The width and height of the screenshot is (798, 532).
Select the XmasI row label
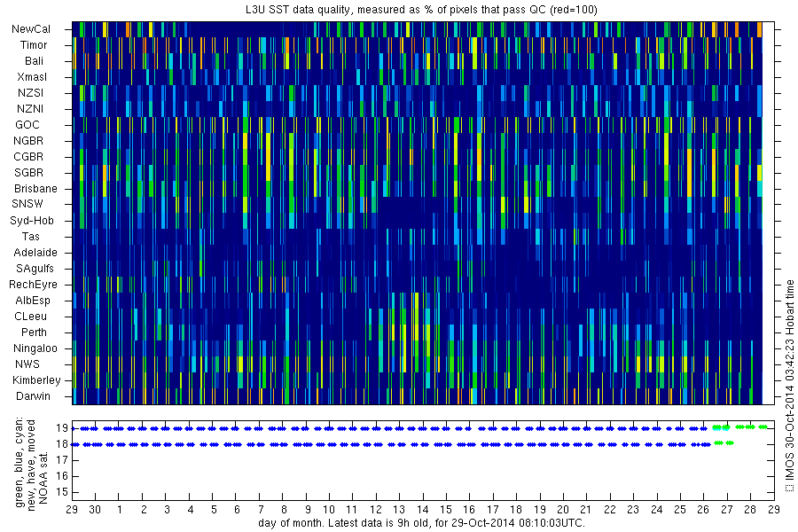pyautogui.click(x=32, y=77)
